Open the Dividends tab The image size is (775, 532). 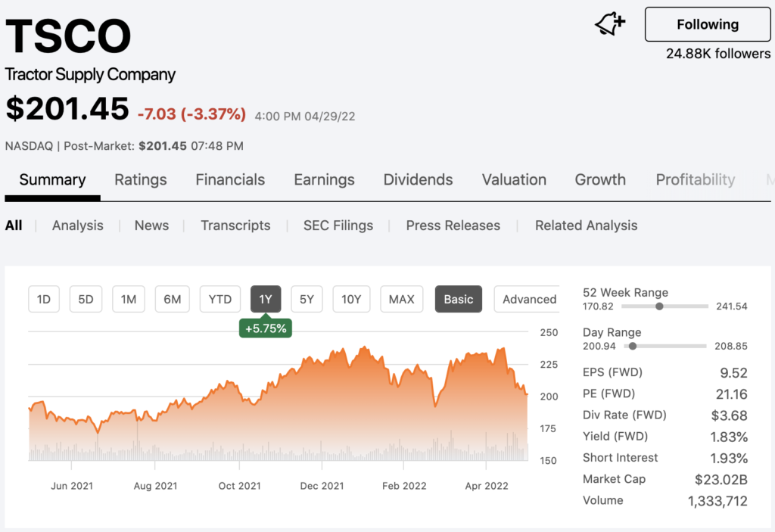418,179
